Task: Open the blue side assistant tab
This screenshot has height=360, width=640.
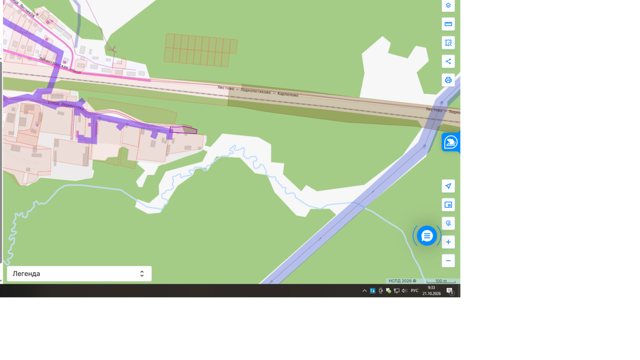Action: (451, 142)
